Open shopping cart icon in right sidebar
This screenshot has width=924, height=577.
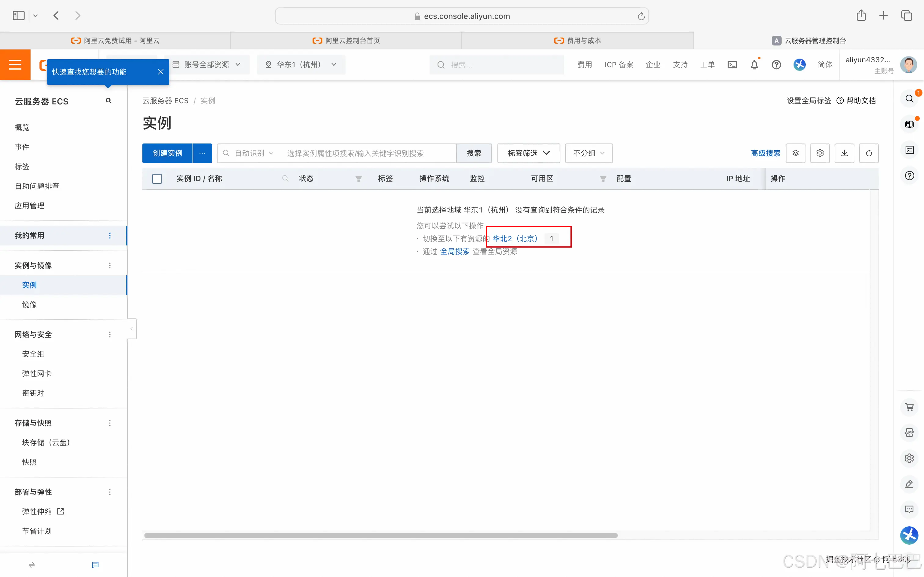tap(909, 407)
